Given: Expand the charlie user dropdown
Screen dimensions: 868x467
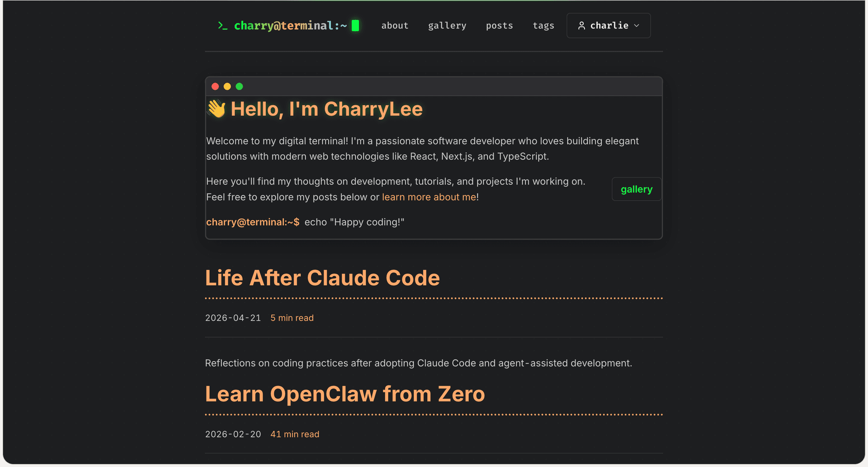Looking at the screenshot, I should click(609, 26).
